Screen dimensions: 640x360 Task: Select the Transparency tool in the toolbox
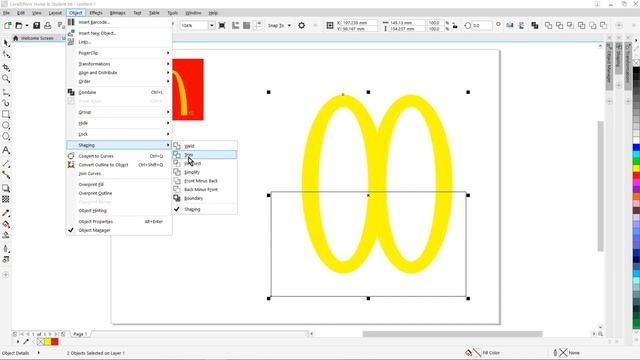click(6, 199)
